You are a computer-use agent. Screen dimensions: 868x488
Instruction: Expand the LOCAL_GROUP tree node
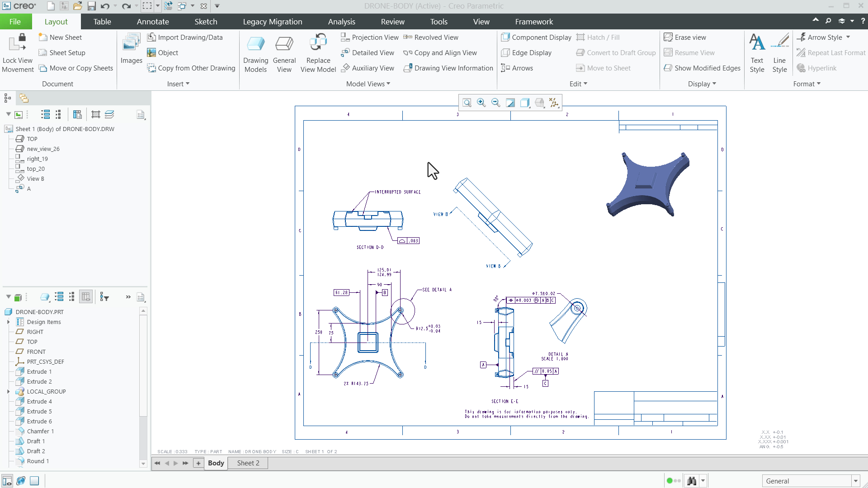pos(8,392)
